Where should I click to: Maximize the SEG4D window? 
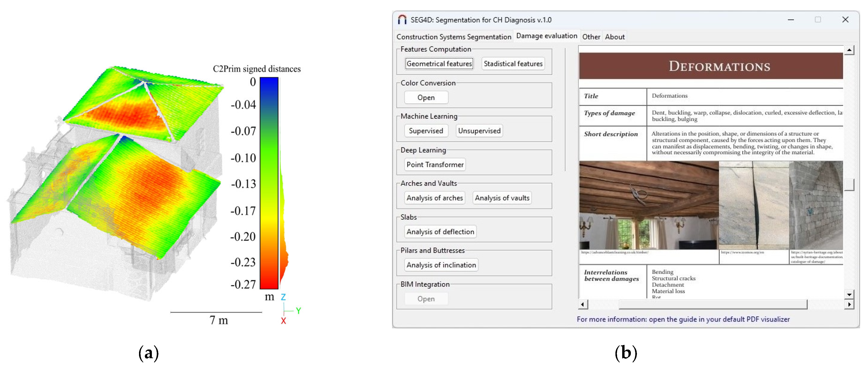pyautogui.click(x=818, y=20)
